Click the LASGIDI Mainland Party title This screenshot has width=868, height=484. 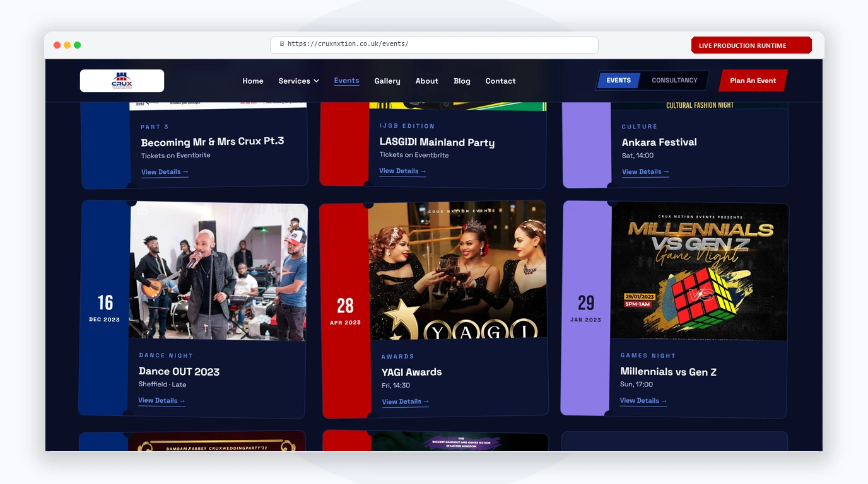point(437,142)
